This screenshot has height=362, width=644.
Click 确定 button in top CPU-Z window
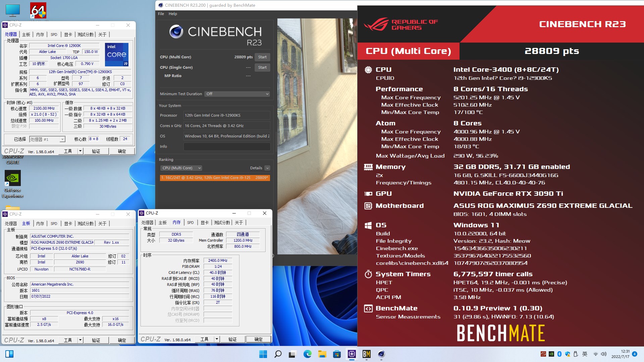tap(122, 151)
